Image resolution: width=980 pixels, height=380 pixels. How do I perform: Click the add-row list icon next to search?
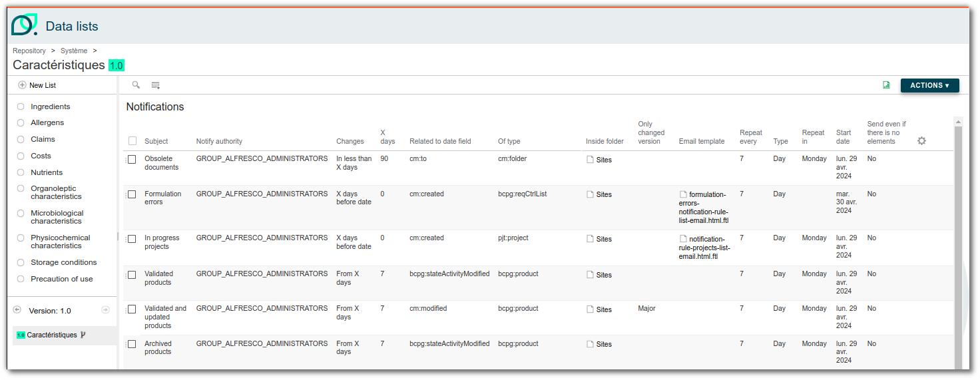pos(156,85)
